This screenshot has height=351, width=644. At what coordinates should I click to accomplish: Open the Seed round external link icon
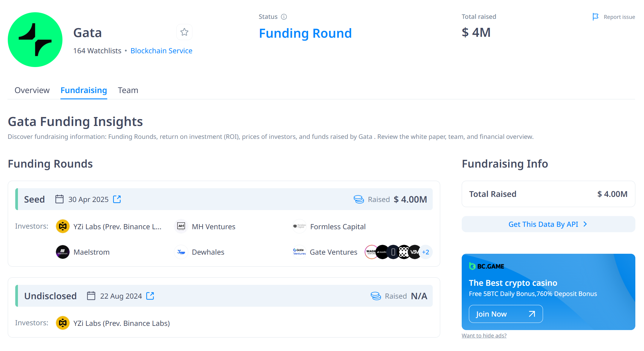coord(117,199)
